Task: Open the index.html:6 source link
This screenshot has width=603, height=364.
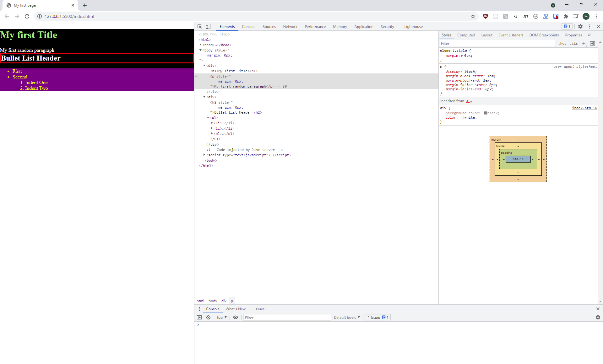Action: pyautogui.click(x=584, y=108)
